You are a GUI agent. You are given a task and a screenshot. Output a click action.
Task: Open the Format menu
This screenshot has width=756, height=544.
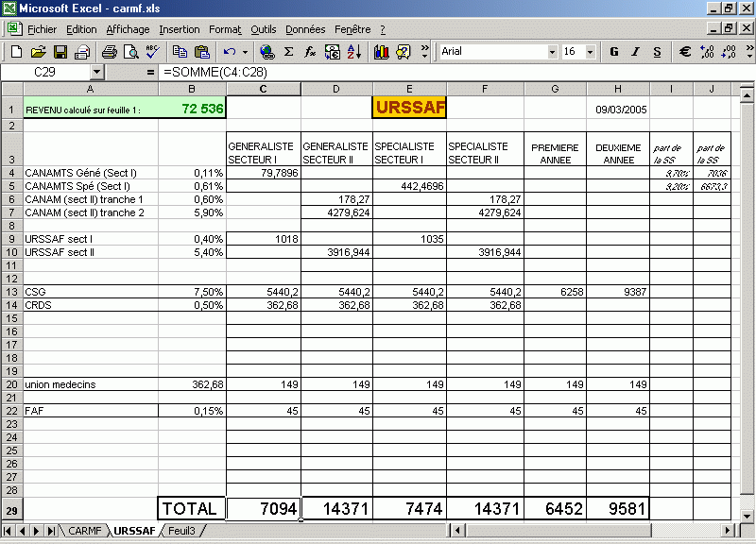point(225,29)
